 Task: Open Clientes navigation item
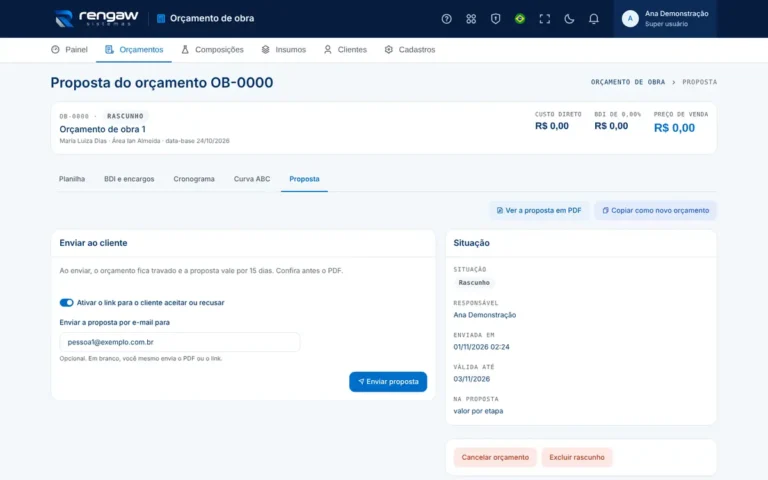[x=345, y=49]
